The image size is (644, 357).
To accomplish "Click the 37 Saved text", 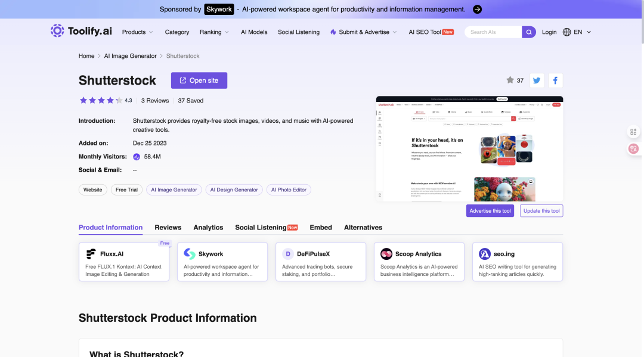I will [191, 101].
